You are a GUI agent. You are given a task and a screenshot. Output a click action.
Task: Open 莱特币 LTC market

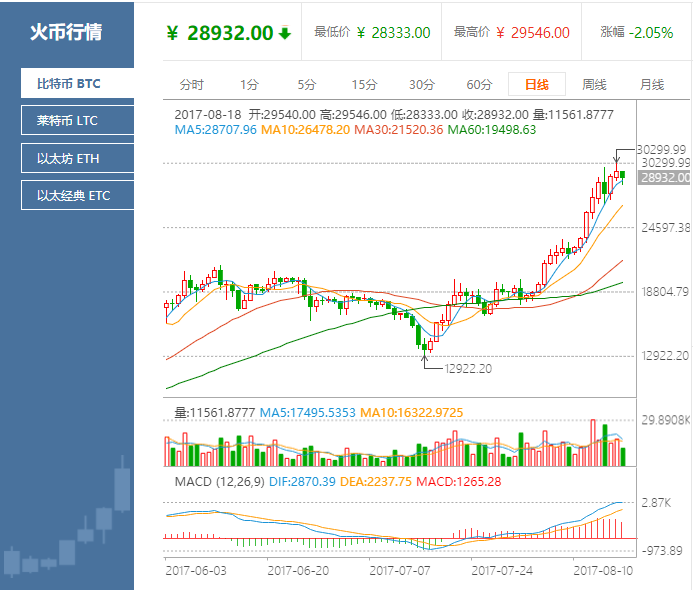click(77, 121)
